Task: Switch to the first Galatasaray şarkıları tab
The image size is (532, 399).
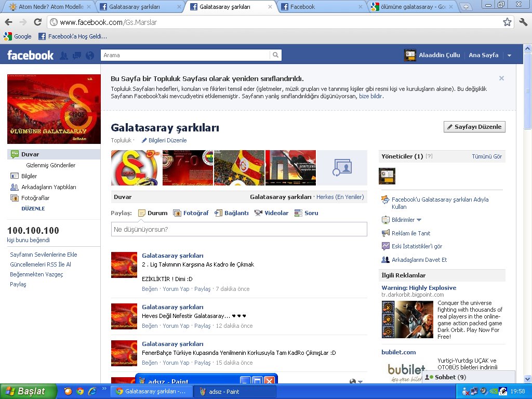Action: tap(140, 6)
